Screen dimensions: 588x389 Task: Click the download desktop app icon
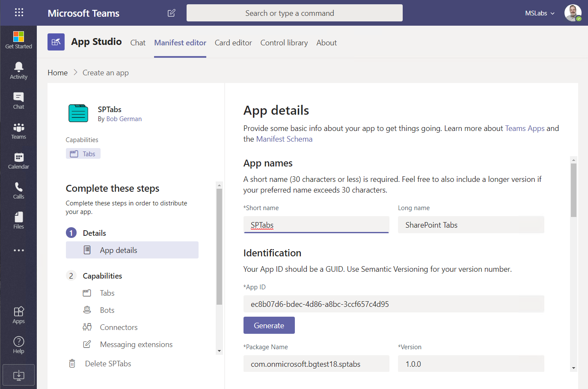click(x=18, y=375)
